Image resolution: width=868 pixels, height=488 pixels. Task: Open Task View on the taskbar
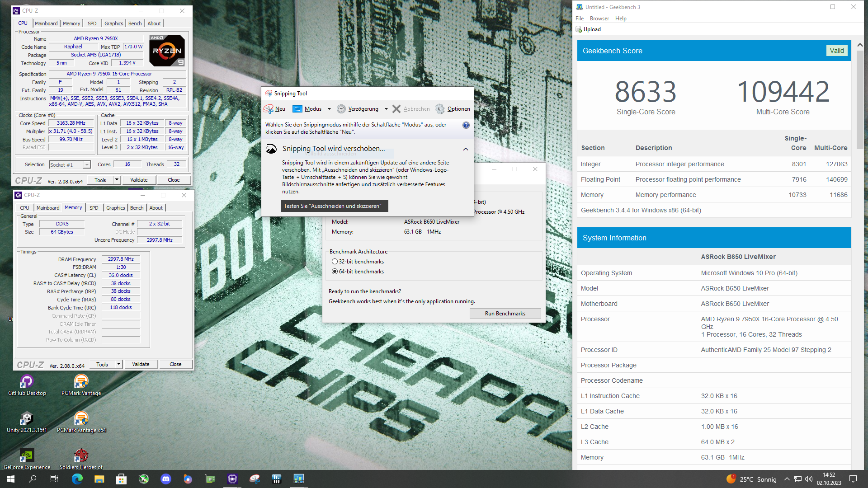[x=54, y=479]
